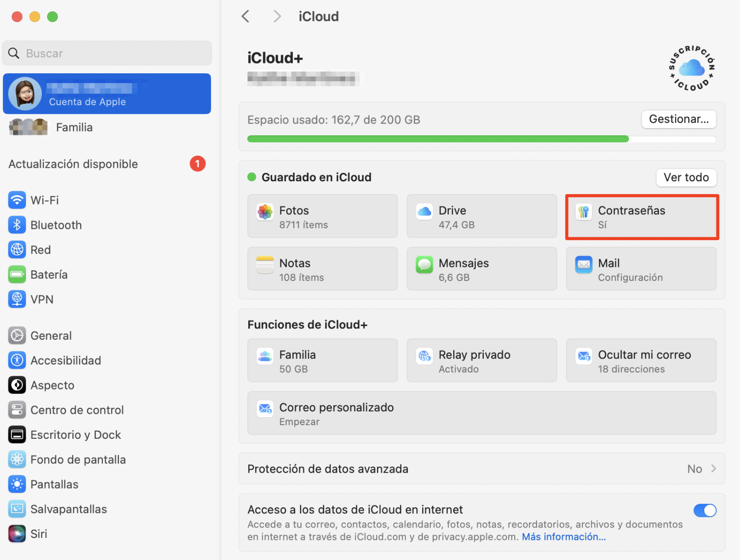This screenshot has width=740, height=560.
Task: Select the Salvapantallas icon
Action: 17,509
